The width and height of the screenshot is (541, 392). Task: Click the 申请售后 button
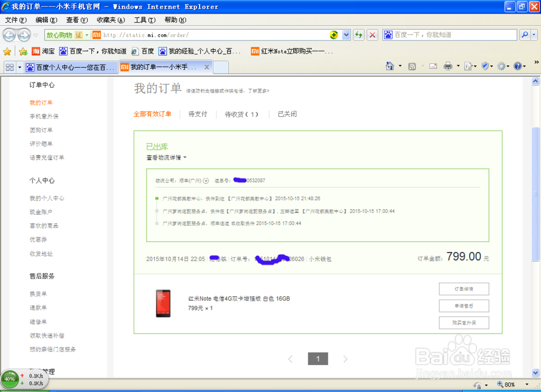click(464, 306)
